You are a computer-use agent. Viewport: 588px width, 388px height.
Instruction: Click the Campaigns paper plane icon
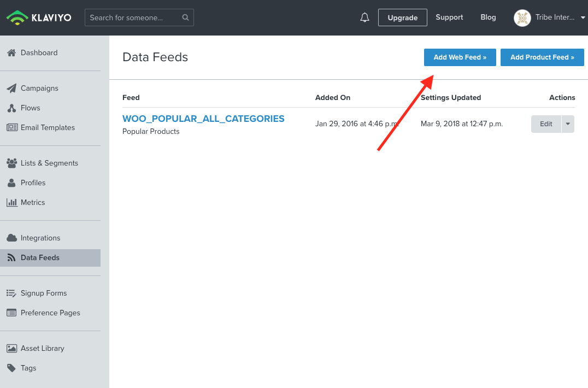point(11,88)
